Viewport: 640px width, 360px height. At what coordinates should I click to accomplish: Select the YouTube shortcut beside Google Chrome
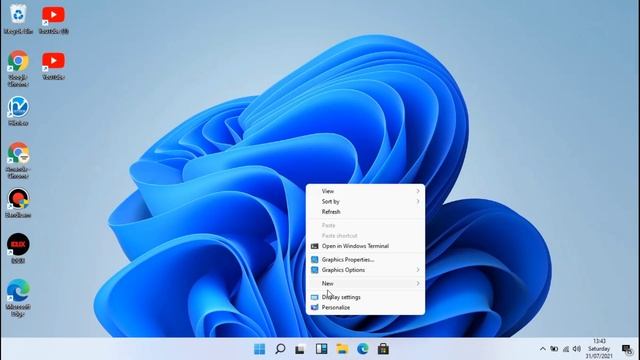pyautogui.click(x=53, y=65)
